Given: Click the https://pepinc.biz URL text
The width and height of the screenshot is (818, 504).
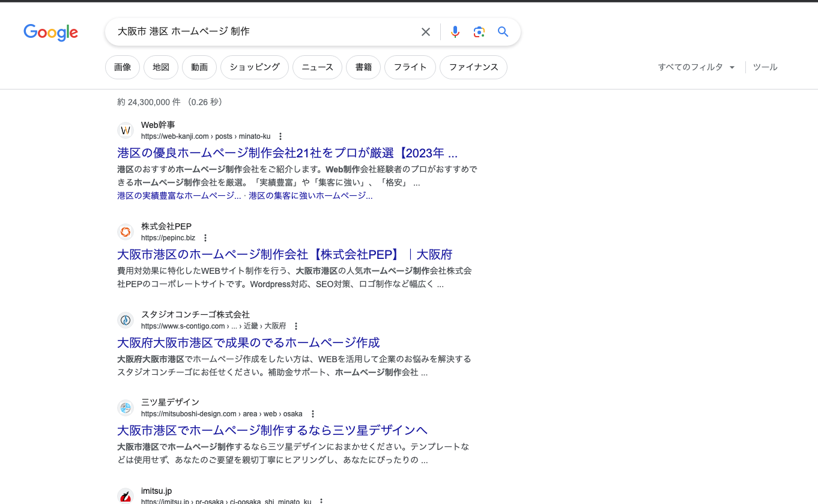Looking at the screenshot, I should pyautogui.click(x=168, y=238).
